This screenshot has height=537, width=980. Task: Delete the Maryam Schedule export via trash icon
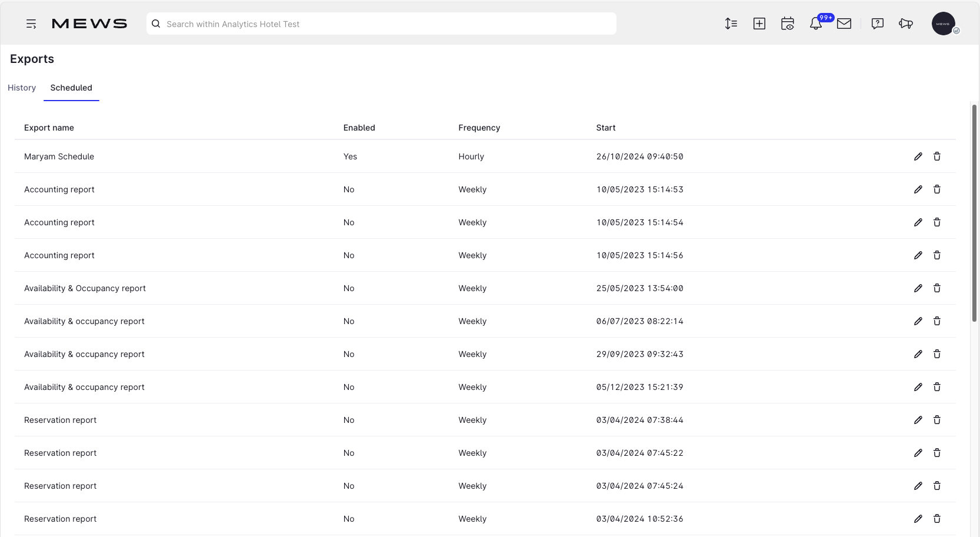937,156
